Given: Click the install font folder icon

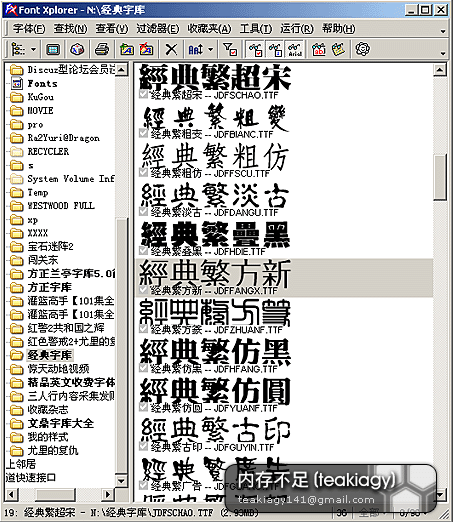Looking at the screenshot, I should click(127, 50).
